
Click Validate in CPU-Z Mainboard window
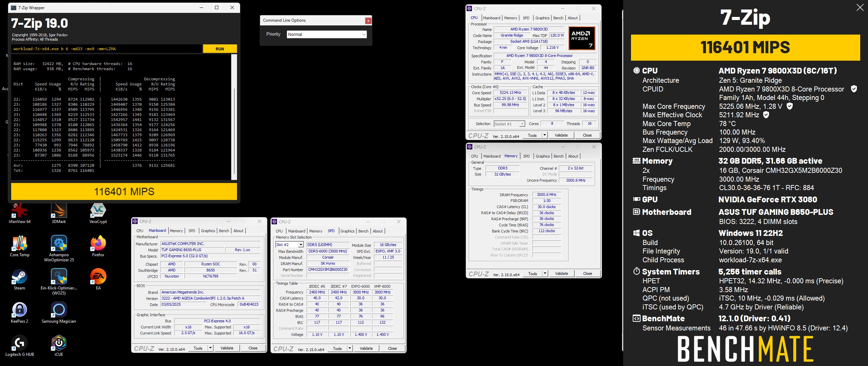227,348
